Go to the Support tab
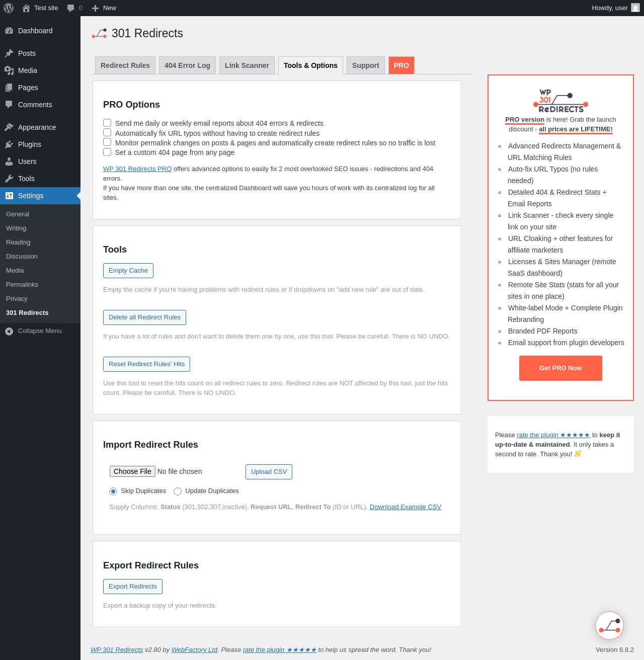Screen dimensions: 644x660 click(366, 65)
